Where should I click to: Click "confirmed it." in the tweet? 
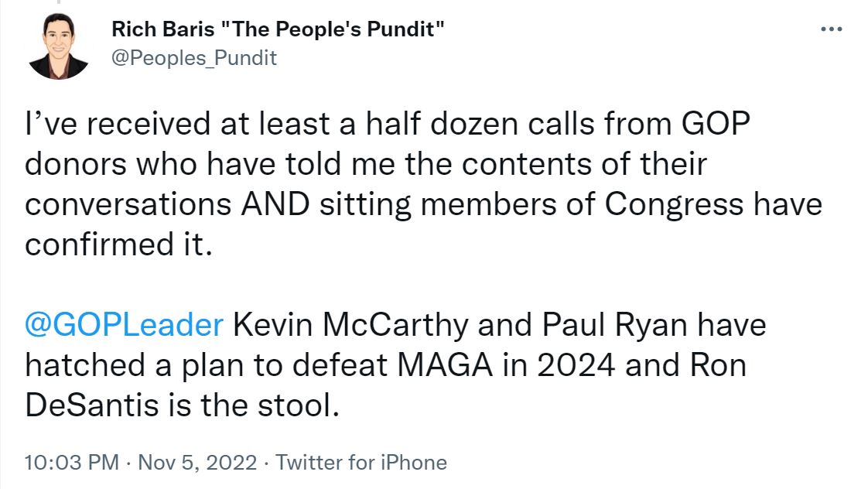tap(118, 244)
